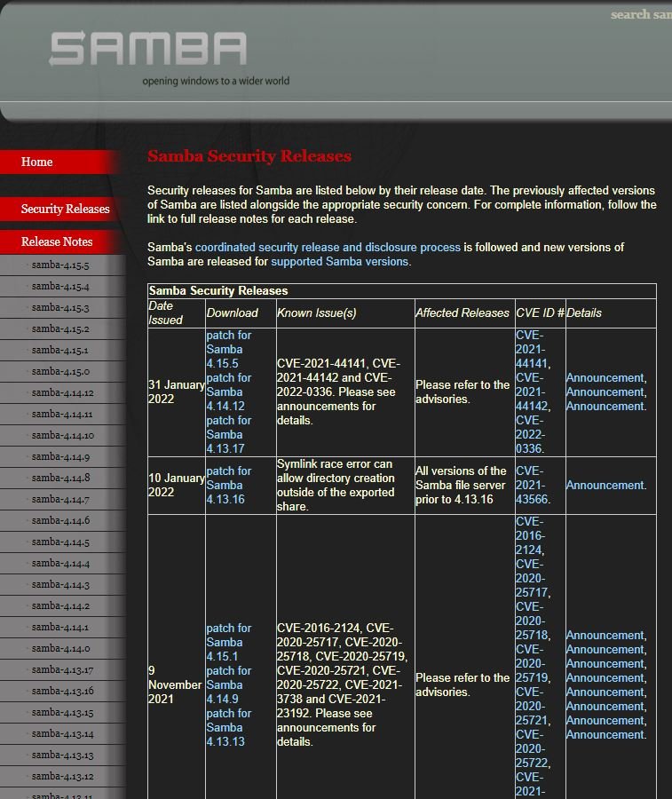Choose samba-4.14.4 from the list
The image size is (672, 799).
pos(60,564)
